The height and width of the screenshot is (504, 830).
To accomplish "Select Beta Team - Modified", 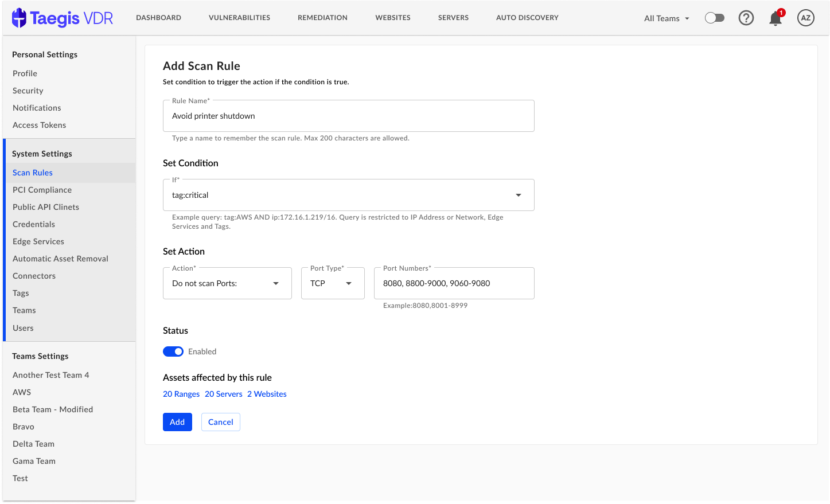I will click(53, 409).
